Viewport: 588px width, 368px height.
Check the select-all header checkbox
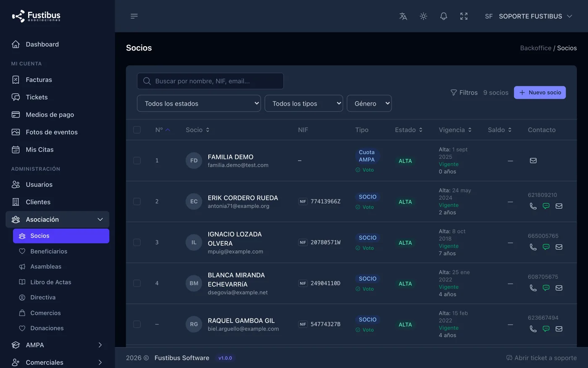(137, 130)
